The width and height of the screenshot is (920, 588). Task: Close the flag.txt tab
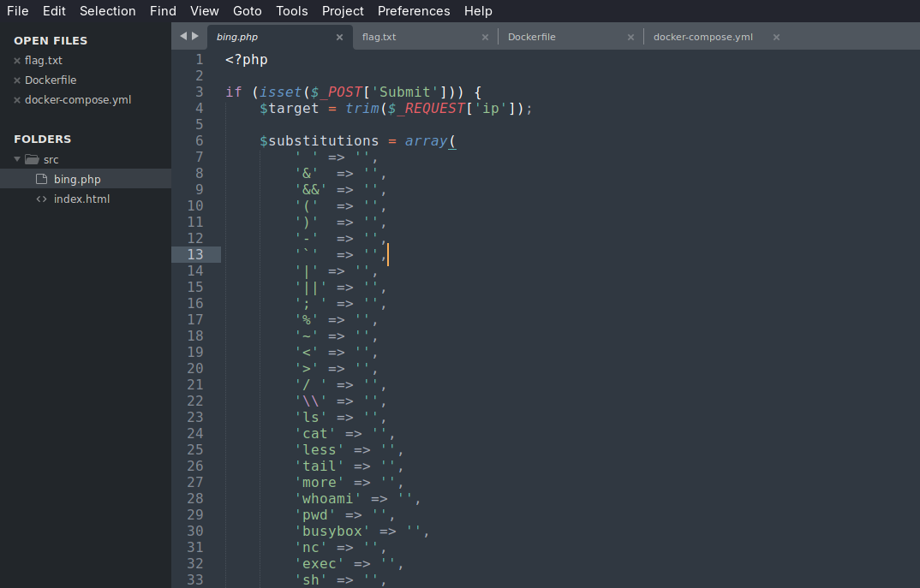pyautogui.click(x=485, y=37)
